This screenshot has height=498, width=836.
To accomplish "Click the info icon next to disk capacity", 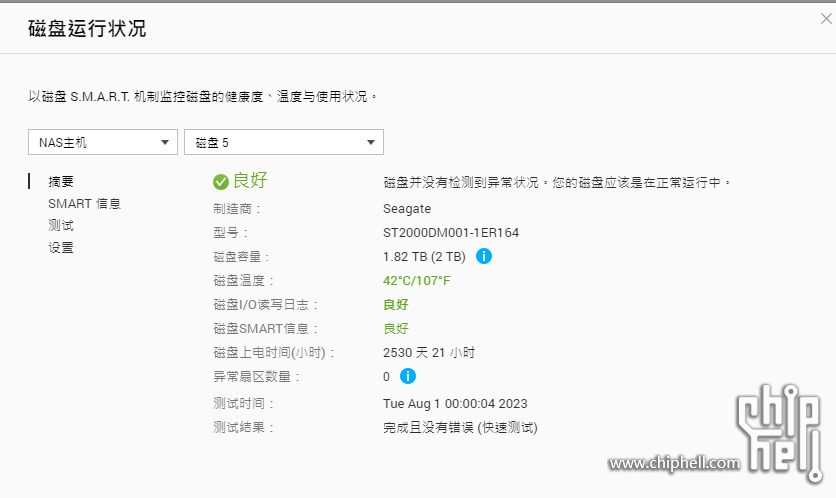I will (484, 256).
